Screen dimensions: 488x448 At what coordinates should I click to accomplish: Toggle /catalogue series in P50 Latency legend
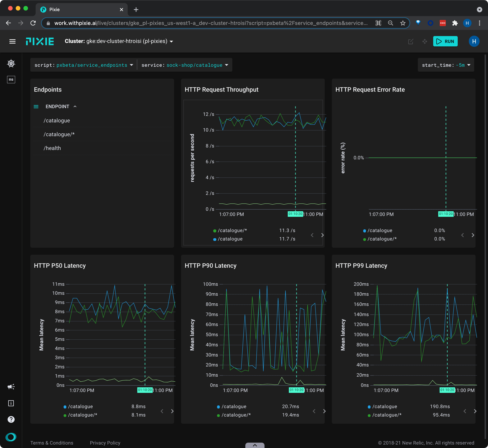pos(80,407)
